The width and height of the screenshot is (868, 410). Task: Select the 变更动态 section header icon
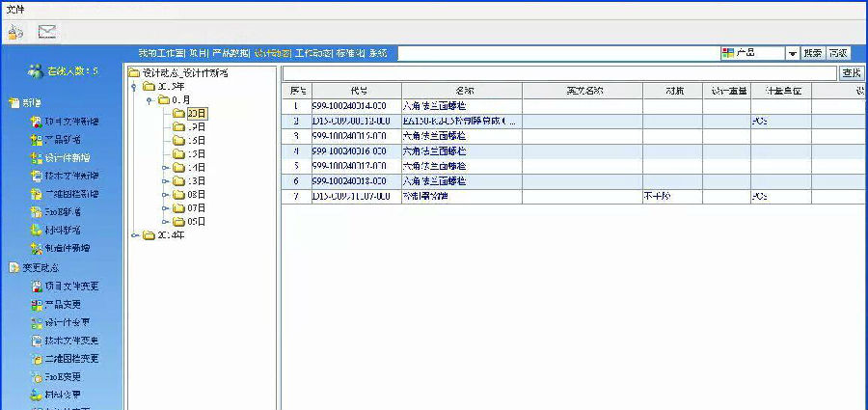pos(14,267)
